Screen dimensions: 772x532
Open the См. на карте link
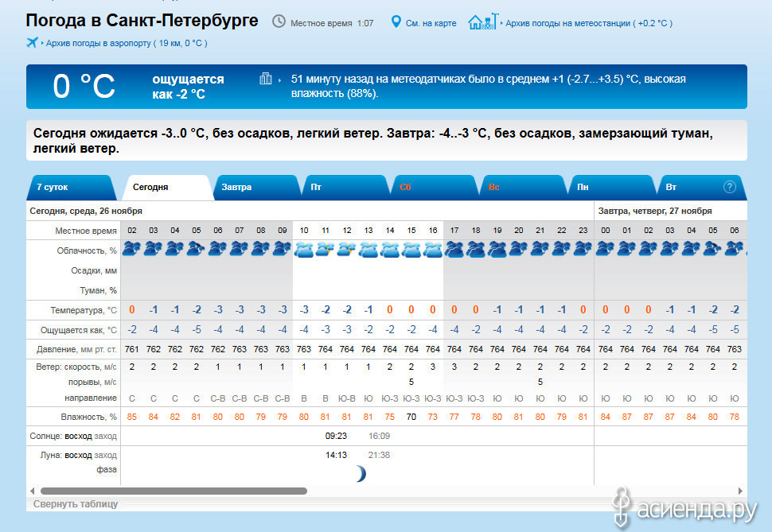click(431, 23)
